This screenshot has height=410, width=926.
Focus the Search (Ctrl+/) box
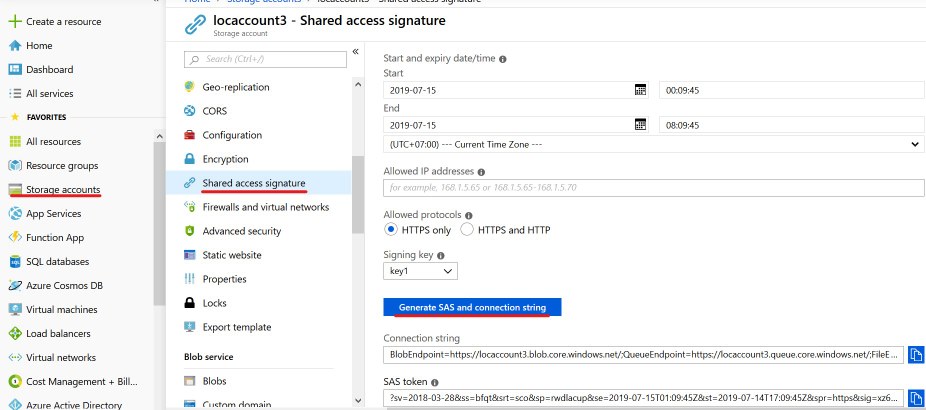265,59
